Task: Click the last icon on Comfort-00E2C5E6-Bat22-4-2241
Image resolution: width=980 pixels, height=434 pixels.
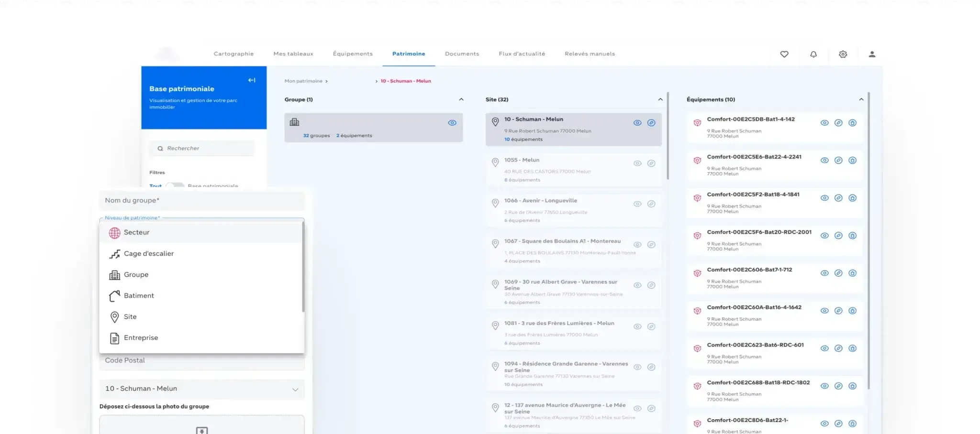Action: click(852, 161)
